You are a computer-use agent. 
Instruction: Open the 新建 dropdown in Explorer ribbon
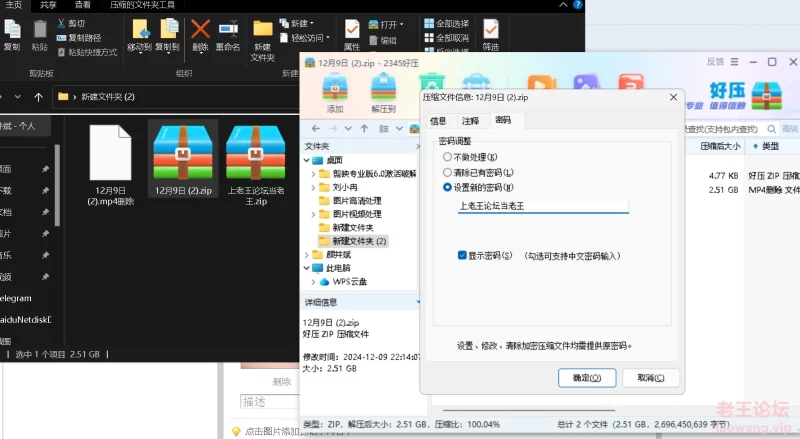[296, 23]
